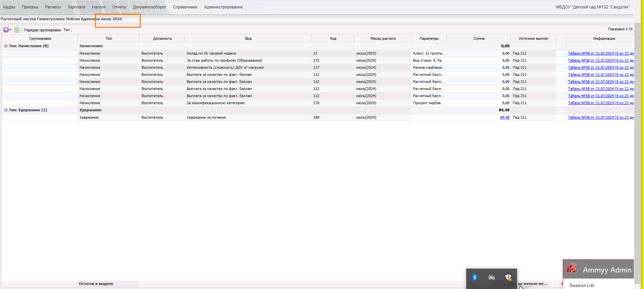Image resolution: width=644 pixels, height=289 pixels.
Task: Open the purple settings gear menu
Action: click(x=6, y=30)
